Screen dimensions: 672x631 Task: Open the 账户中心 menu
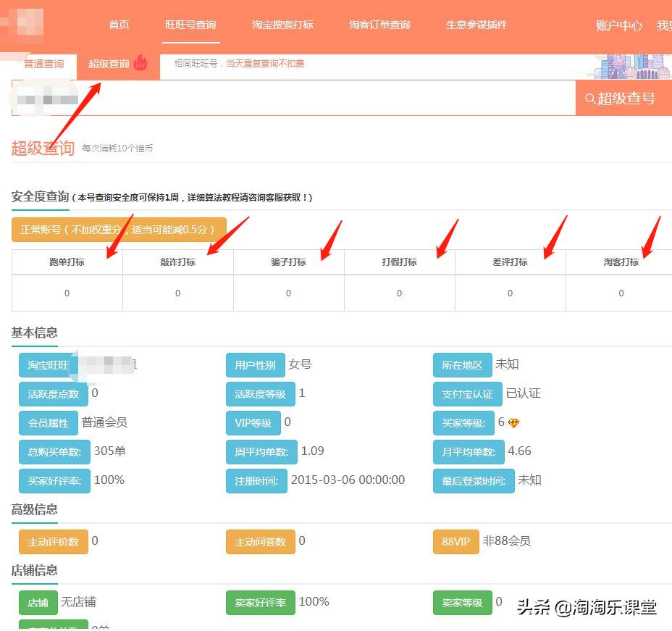(x=618, y=25)
